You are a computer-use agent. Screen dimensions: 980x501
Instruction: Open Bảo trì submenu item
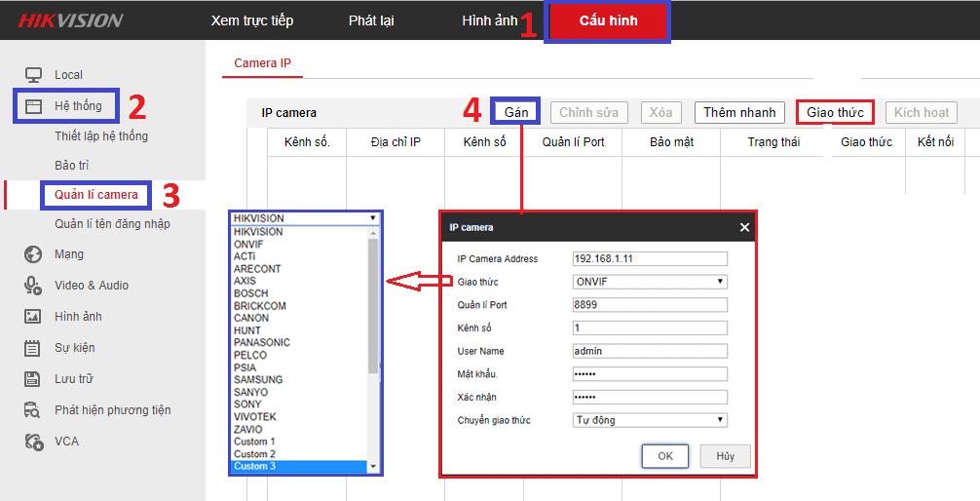click(x=72, y=166)
